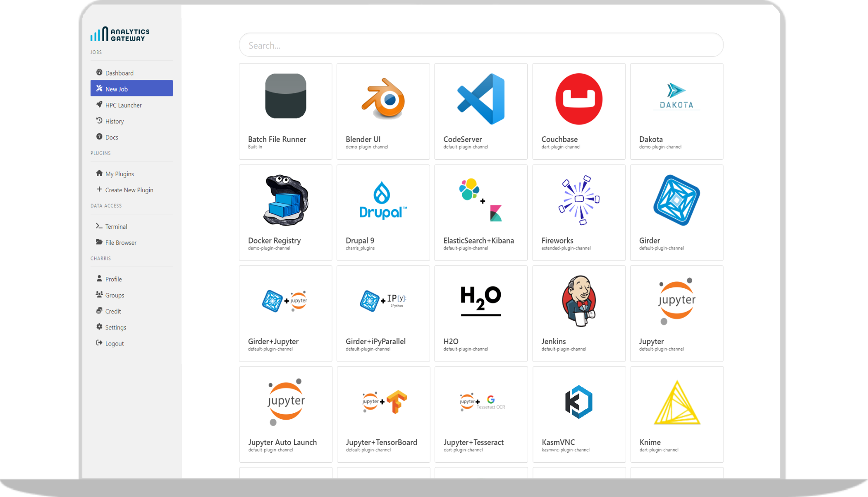Open the Docs page
This screenshot has height=497, width=868.
click(132, 137)
